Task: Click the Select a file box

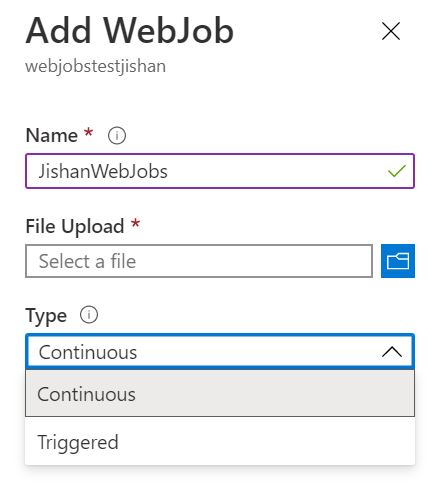Action: (199, 261)
